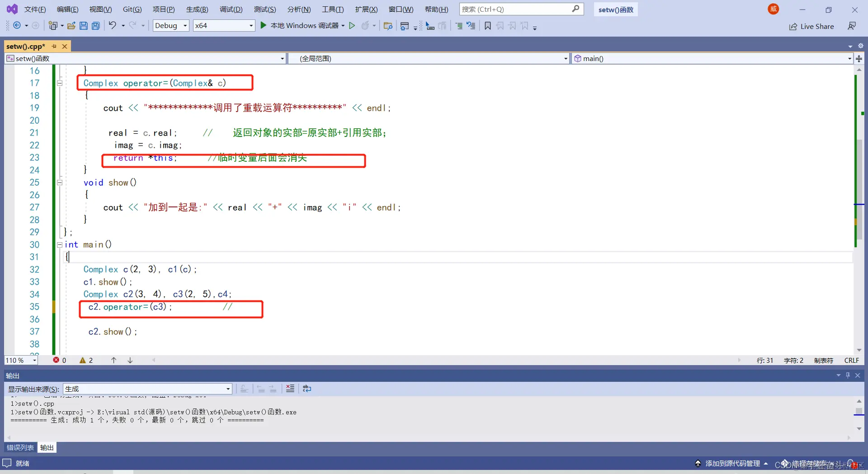Screen dimensions: 868x474
Task: Switch to the 错误列表 tab
Action: click(20, 447)
